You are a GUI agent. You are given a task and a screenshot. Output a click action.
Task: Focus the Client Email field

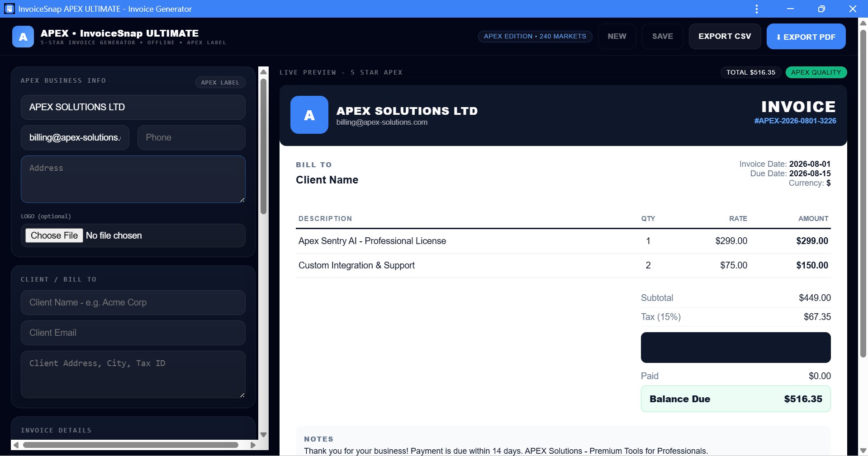pos(133,333)
